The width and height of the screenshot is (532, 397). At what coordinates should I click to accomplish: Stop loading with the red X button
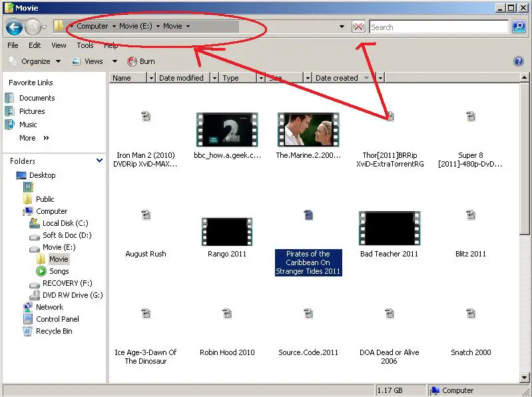[x=358, y=27]
